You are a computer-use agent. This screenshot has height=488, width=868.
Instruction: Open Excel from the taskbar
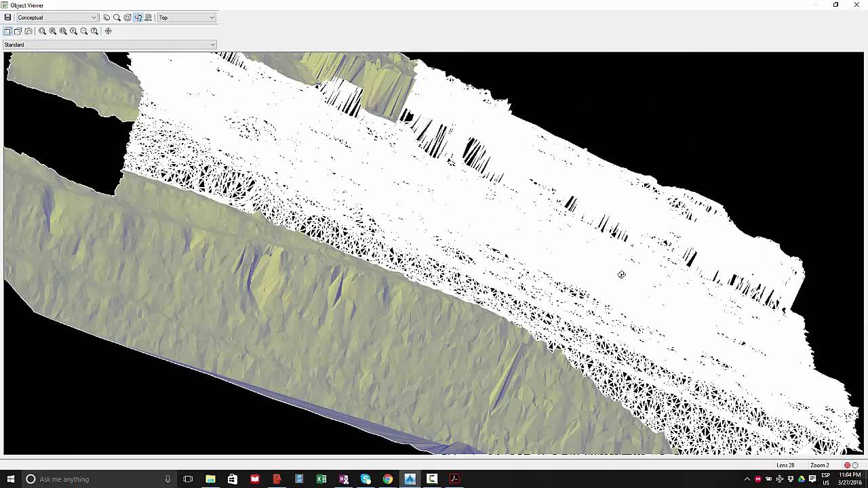[x=321, y=479]
